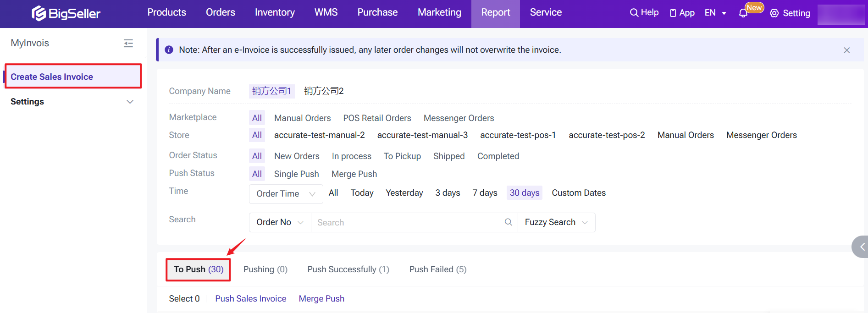Click the Help search icon

pyautogui.click(x=634, y=13)
